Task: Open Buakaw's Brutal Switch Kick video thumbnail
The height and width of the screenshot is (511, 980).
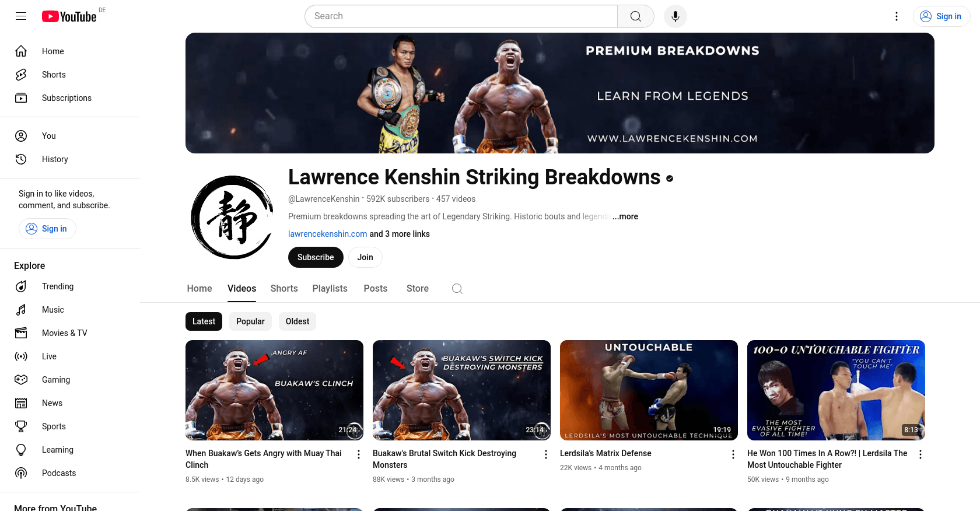Action: pyautogui.click(x=461, y=390)
